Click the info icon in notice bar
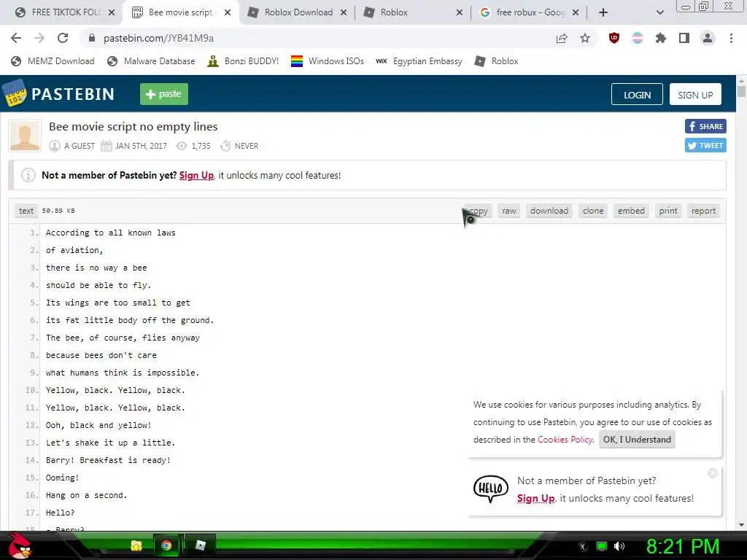 click(x=28, y=175)
